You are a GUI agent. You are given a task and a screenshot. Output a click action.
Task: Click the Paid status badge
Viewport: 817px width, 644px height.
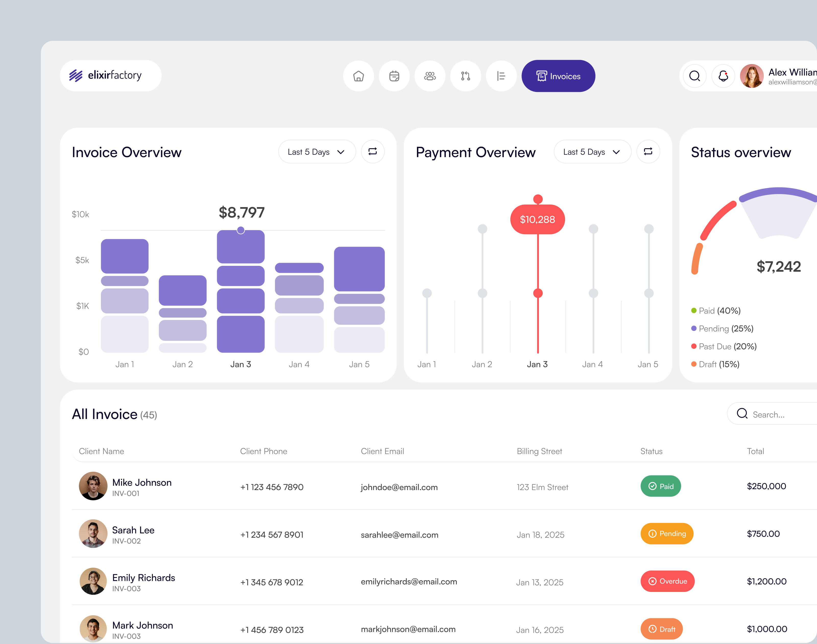tap(660, 486)
